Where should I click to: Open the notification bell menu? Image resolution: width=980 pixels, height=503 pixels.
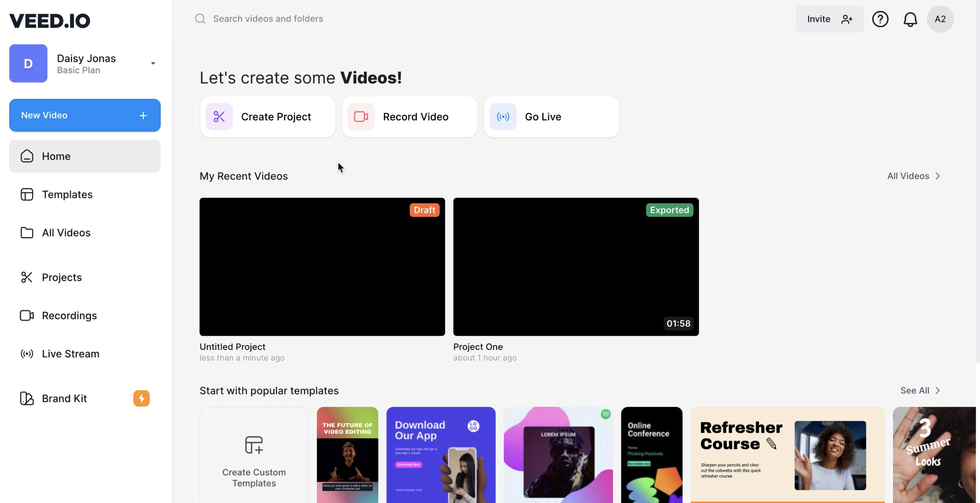(910, 18)
